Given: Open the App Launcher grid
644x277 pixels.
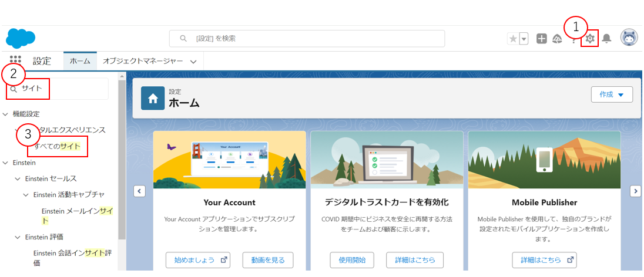Looking at the screenshot, I should (16, 60).
